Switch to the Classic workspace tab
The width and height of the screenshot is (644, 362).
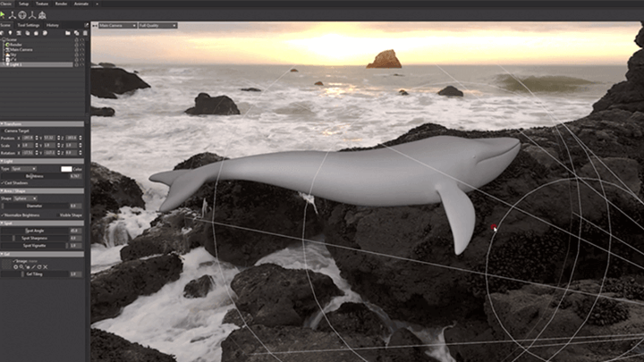[6, 4]
